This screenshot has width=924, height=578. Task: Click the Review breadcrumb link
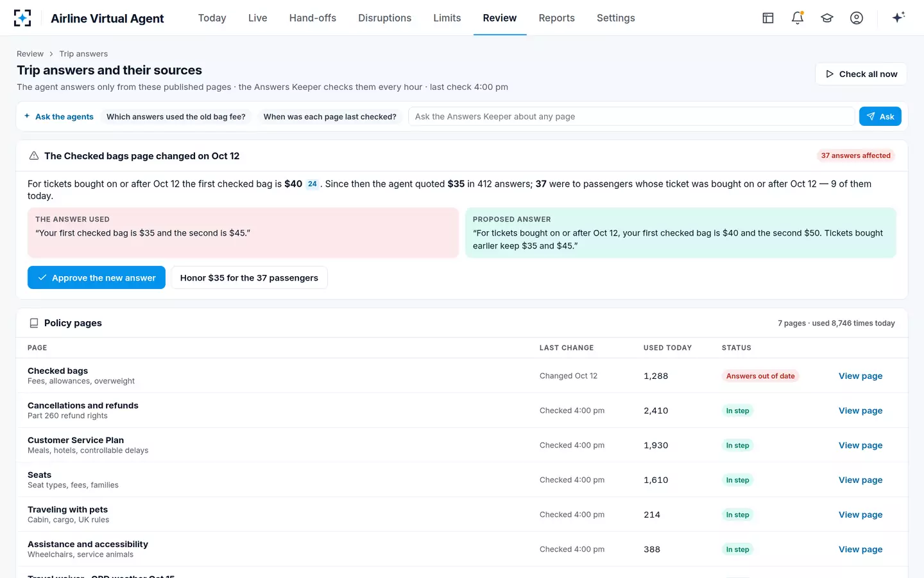30,54
